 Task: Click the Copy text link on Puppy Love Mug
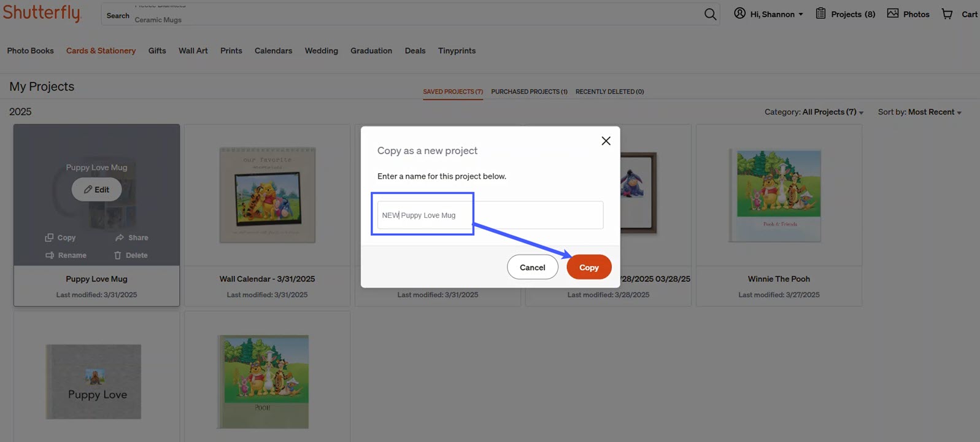[x=66, y=238]
